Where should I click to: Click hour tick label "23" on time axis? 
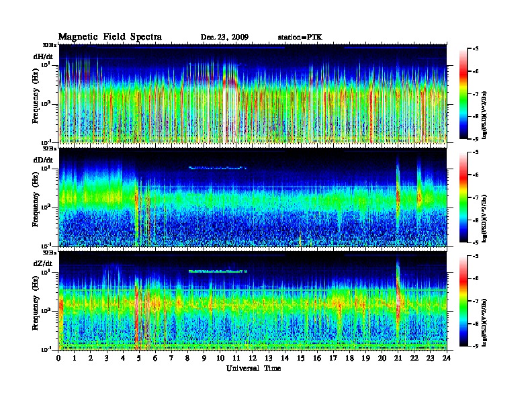pos(430,359)
